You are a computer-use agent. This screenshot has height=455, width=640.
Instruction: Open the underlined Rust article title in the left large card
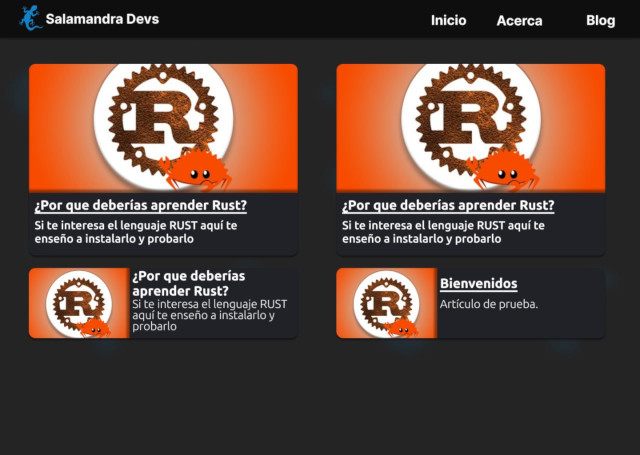coord(141,205)
